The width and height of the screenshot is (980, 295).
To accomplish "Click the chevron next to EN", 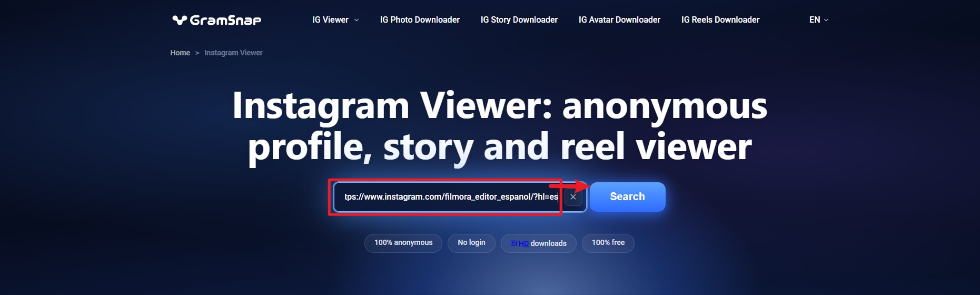I will (826, 20).
